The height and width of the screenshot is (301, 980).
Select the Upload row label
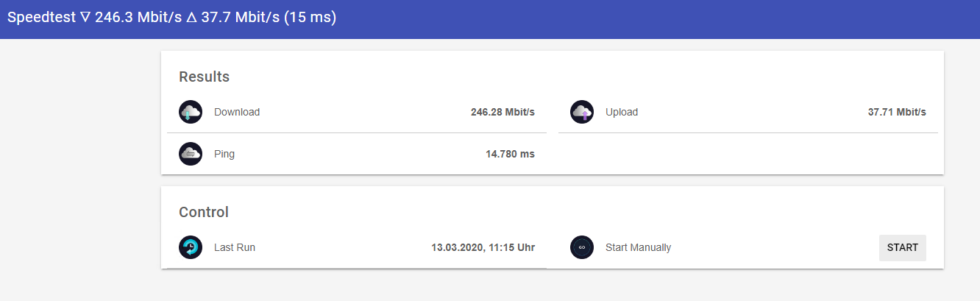point(622,113)
